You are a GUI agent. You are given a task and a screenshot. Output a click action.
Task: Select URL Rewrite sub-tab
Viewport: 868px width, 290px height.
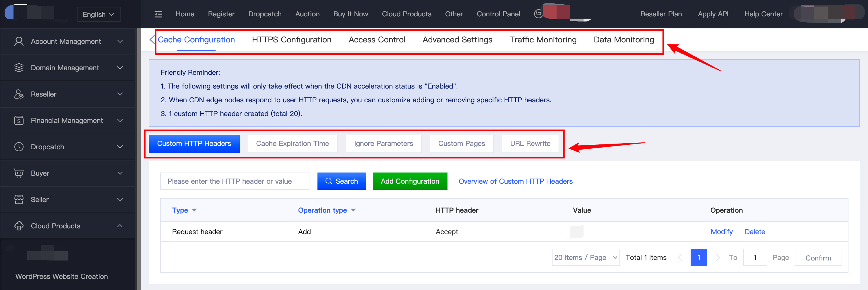(530, 144)
